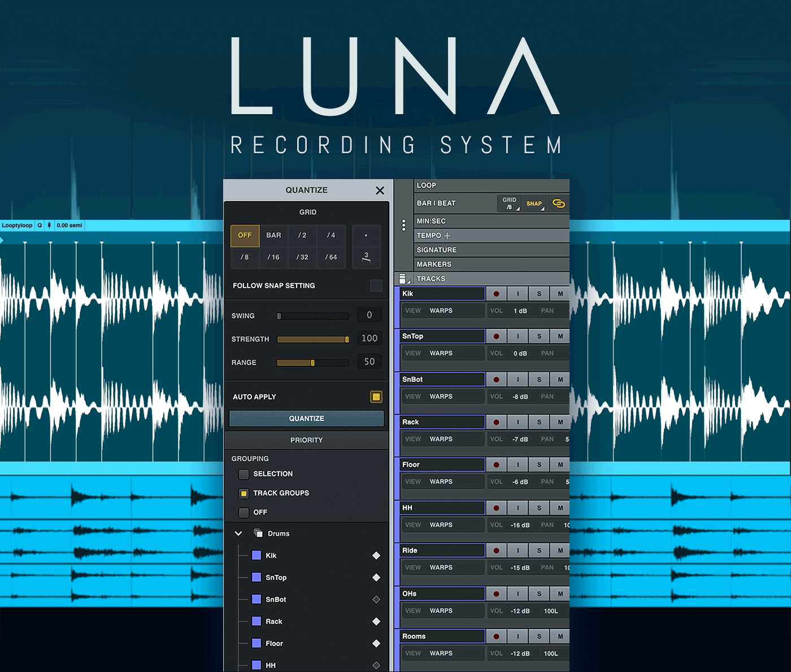Set Grouping option to OFF

click(244, 513)
